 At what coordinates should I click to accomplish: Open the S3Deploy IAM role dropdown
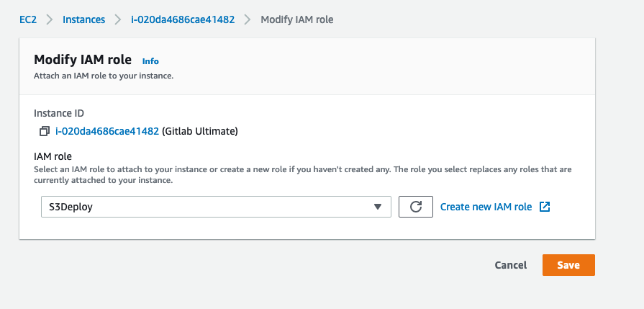(216, 207)
